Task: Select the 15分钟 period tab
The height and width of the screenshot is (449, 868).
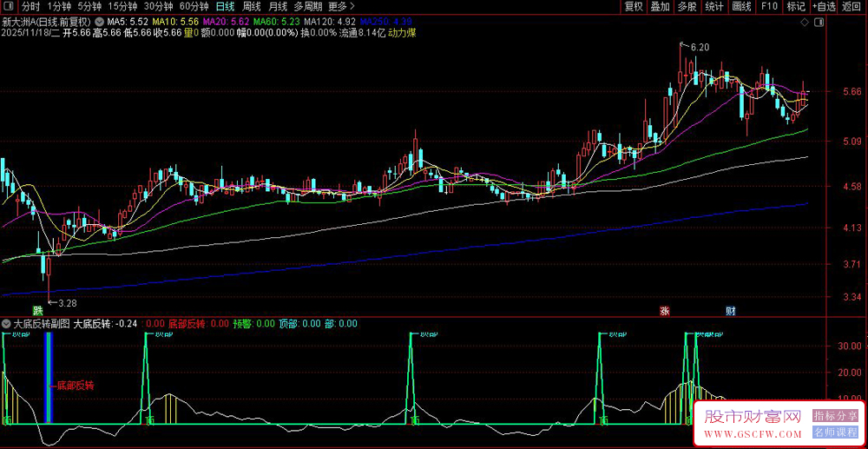Action: click(122, 6)
